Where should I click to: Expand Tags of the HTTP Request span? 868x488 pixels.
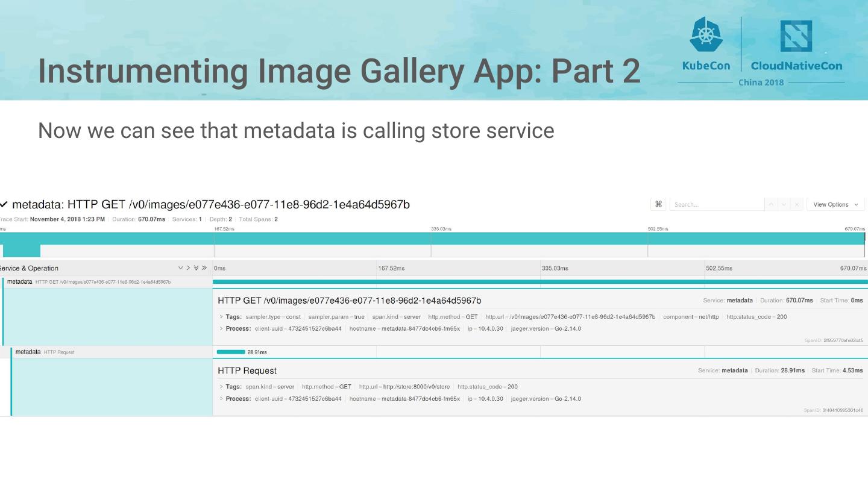(233, 387)
